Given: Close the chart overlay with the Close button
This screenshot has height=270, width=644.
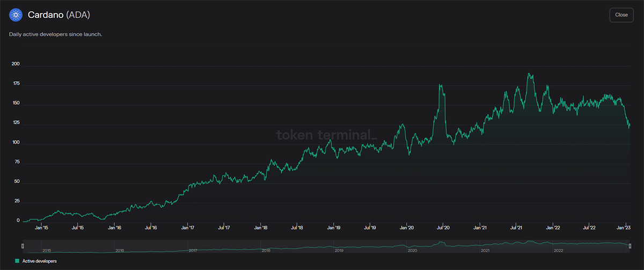Looking at the screenshot, I should pyautogui.click(x=621, y=15).
